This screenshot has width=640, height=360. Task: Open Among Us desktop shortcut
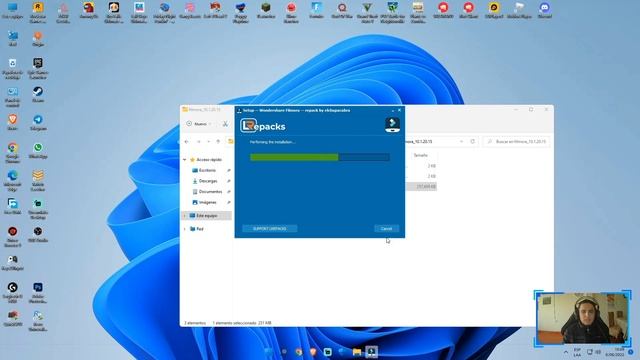[89, 10]
